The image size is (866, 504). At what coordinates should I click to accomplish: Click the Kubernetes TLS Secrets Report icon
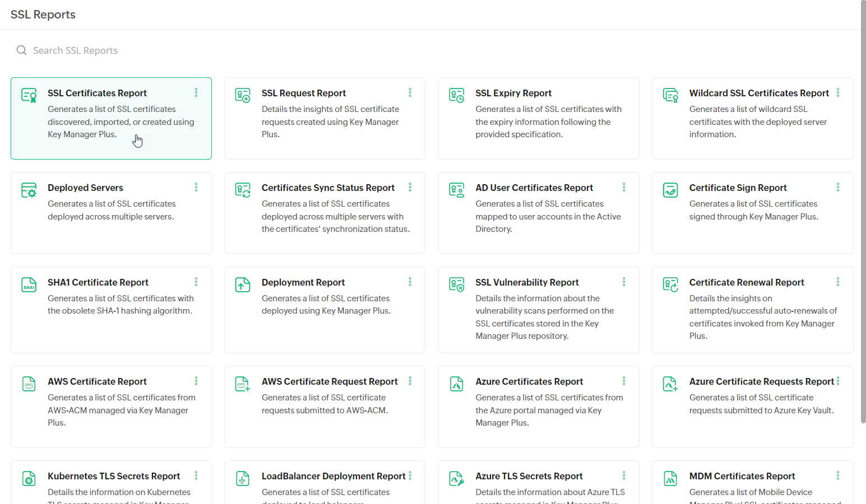click(x=29, y=478)
